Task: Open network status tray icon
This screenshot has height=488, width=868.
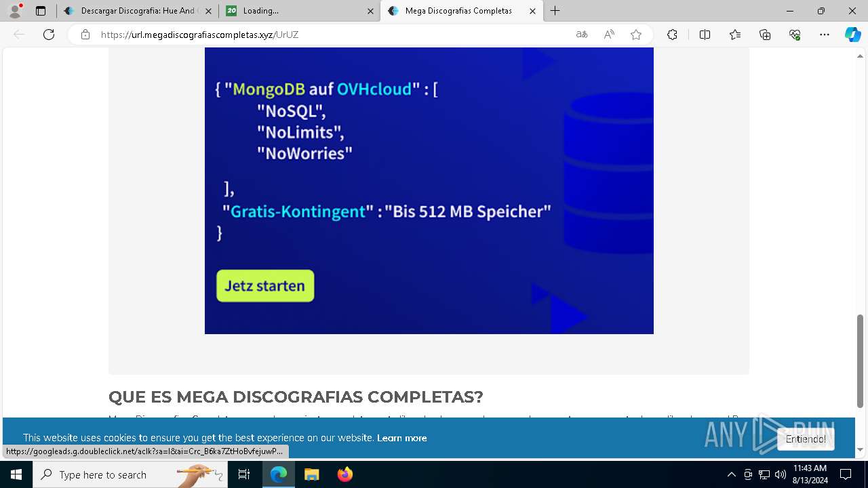Action: [764, 474]
